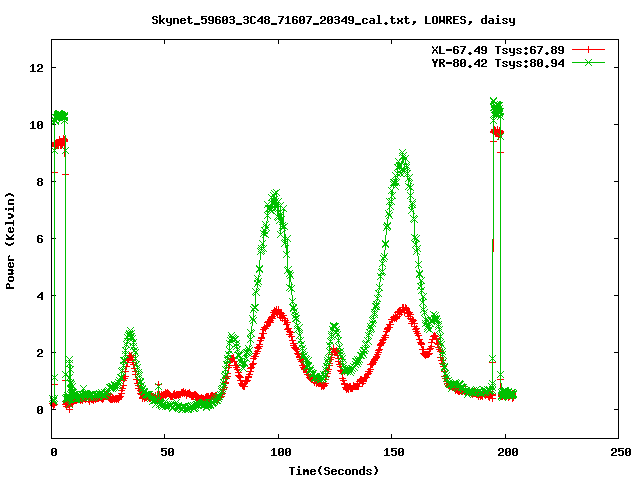
Task: Click the green curve's highest peak near 155 seconds
Action: point(403,155)
